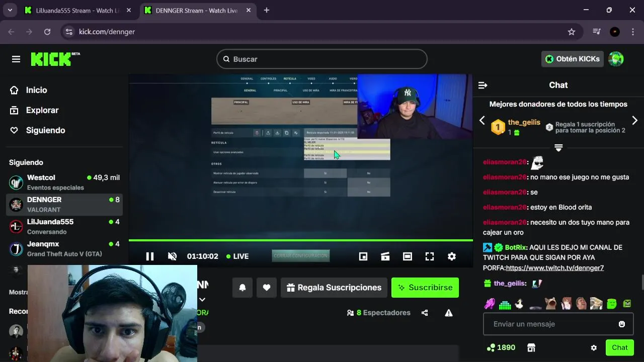Open the hamburger menu beside KICK logo
The image size is (644, 362).
(16, 59)
